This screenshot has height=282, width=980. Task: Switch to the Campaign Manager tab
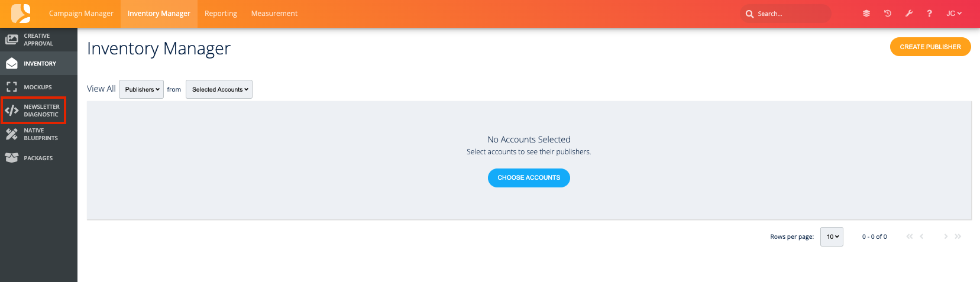(81, 14)
